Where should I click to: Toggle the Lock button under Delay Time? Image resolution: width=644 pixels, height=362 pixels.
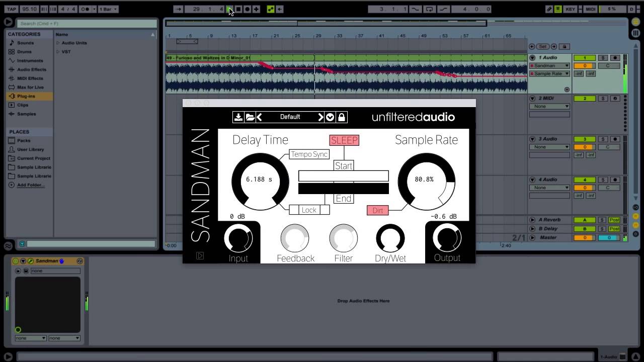[x=309, y=210]
